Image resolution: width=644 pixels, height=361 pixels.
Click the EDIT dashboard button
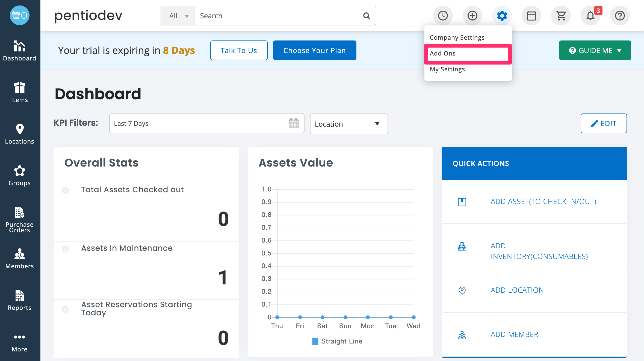[604, 123]
